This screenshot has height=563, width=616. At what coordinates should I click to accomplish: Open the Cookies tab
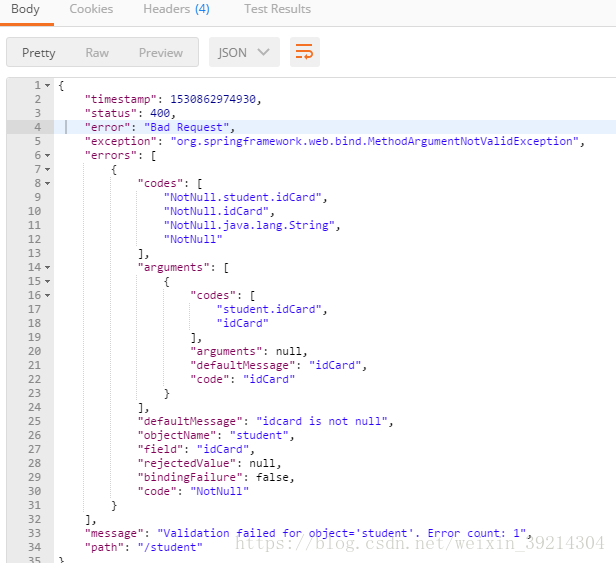91,9
